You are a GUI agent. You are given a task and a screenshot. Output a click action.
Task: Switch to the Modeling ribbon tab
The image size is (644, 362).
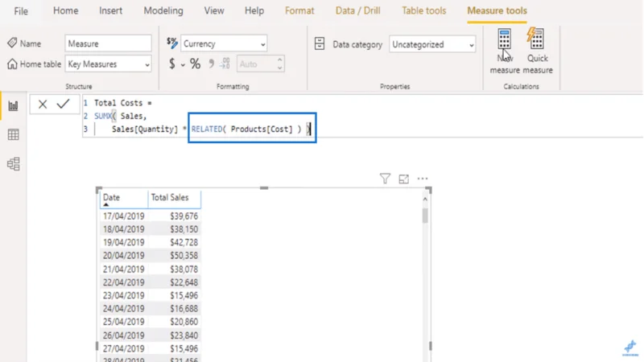(163, 10)
